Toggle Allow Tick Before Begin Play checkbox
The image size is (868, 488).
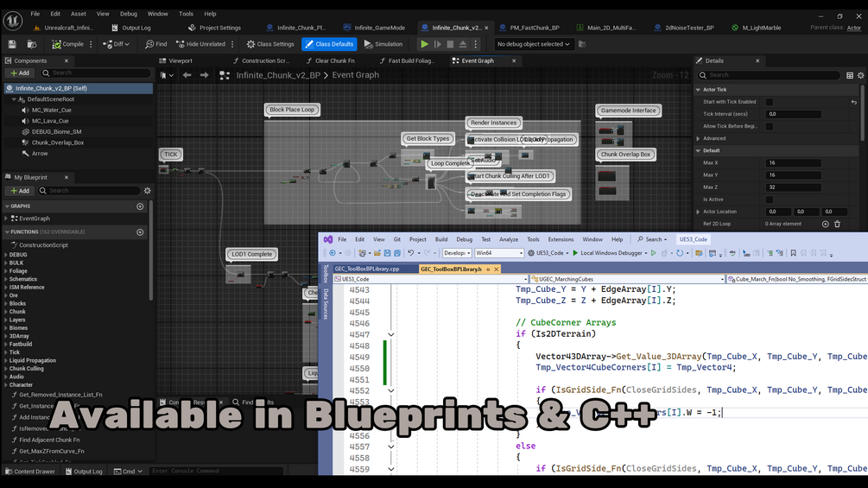click(770, 127)
